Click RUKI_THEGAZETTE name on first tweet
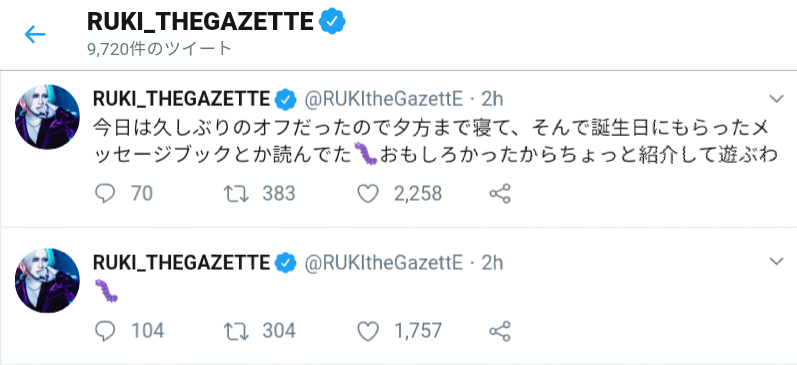 coord(181,99)
